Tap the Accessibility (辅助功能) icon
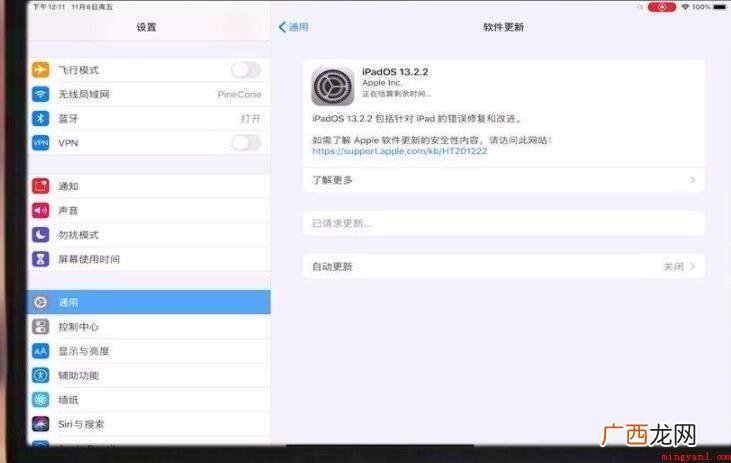The width and height of the screenshot is (731, 463). [41, 375]
